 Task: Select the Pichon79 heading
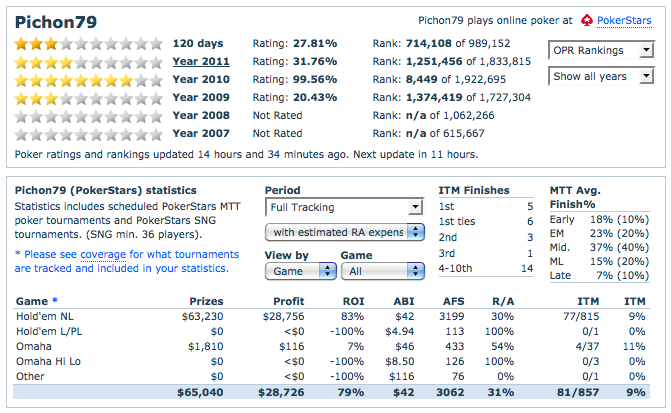click(x=56, y=22)
